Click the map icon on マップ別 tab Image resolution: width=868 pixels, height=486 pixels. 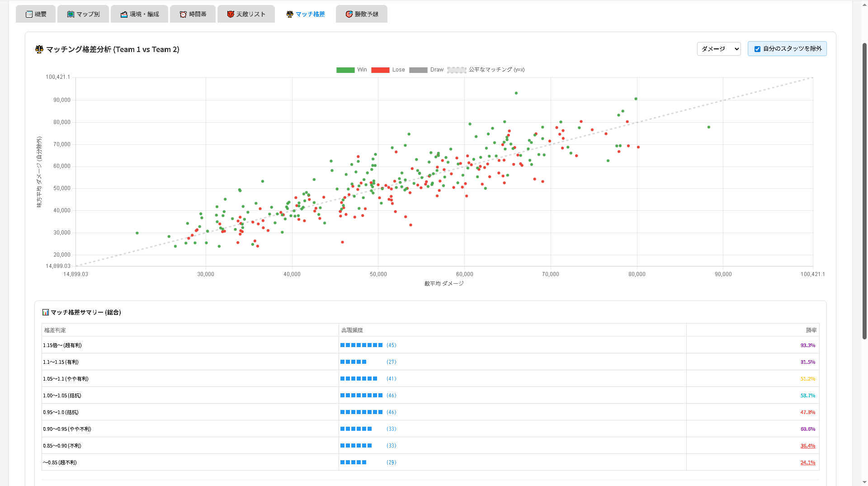coord(71,14)
